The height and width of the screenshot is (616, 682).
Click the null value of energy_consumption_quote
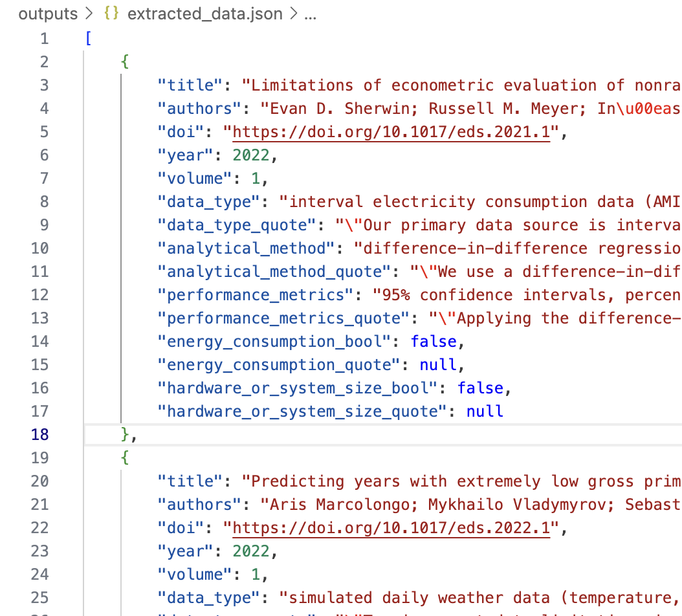pos(439,364)
